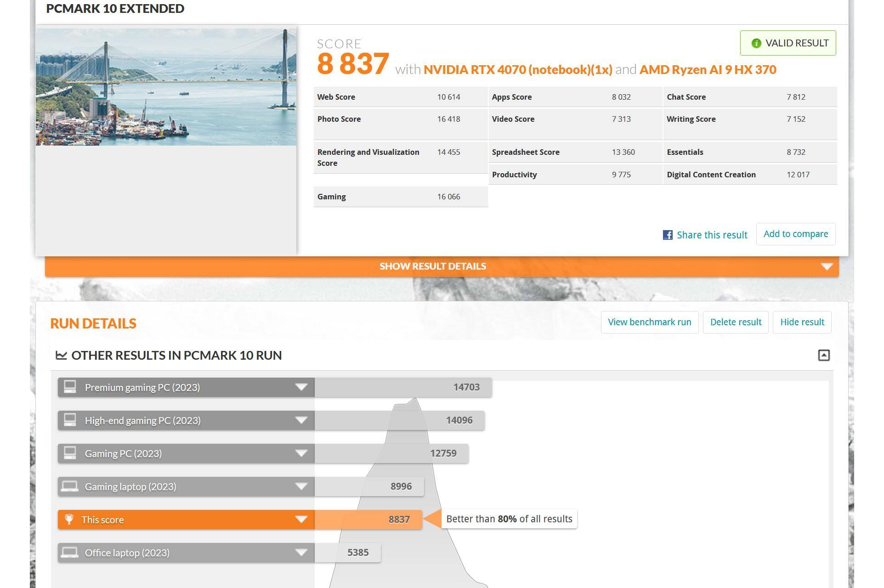Image resolution: width=884 pixels, height=588 pixels.
Task: Click the chart icon beside Other Results heading
Action: (x=61, y=355)
